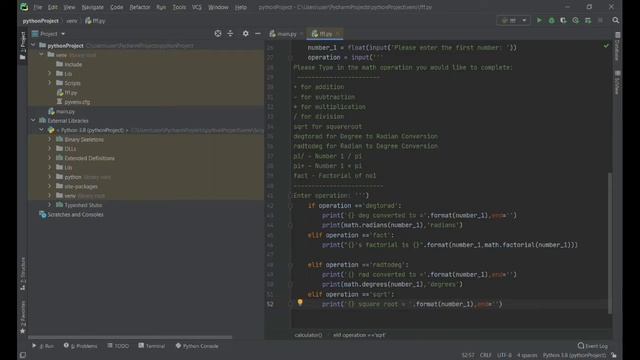Open the Structure side tool window
This screenshot has height=360, width=640.
tap(23, 273)
